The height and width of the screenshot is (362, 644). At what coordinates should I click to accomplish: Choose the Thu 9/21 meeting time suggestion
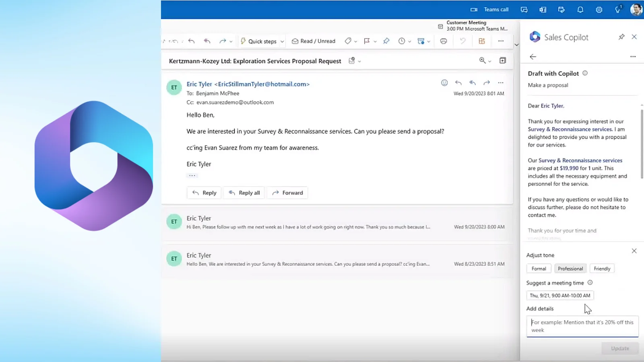click(x=560, y=295)
